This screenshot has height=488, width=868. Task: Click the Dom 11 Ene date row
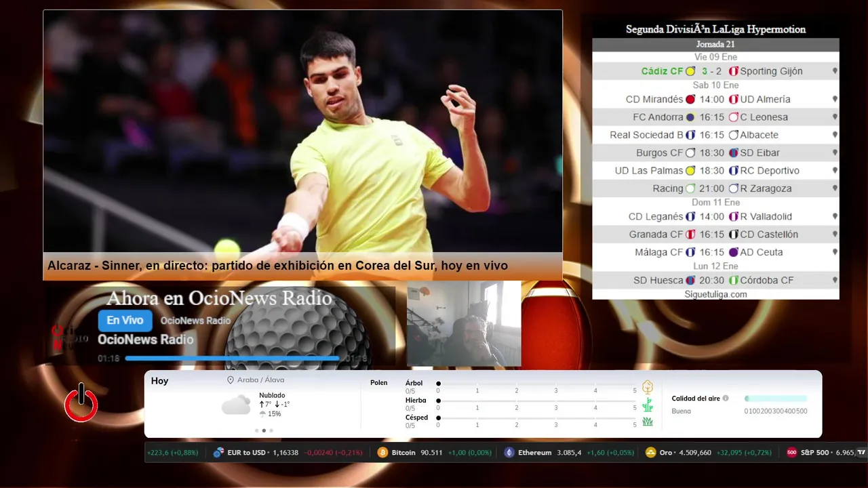click(x=715, y=203)
